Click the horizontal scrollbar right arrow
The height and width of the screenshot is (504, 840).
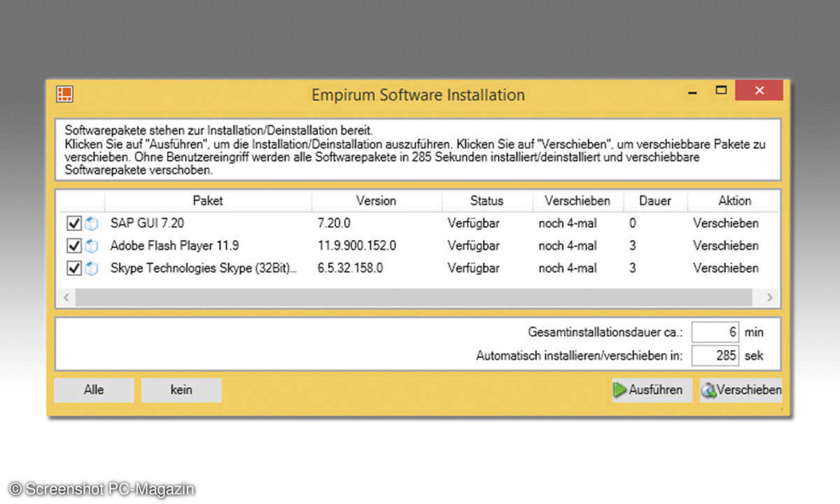coord(769,297)
